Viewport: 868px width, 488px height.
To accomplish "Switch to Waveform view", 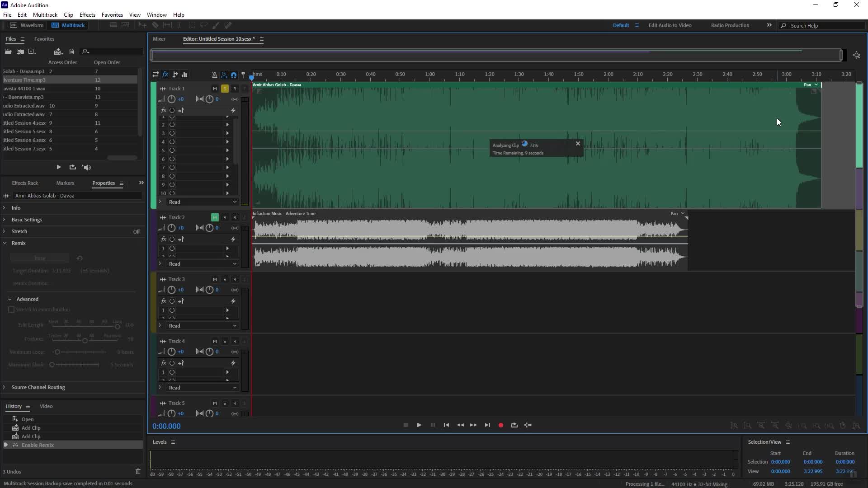I will coord(27,25).
